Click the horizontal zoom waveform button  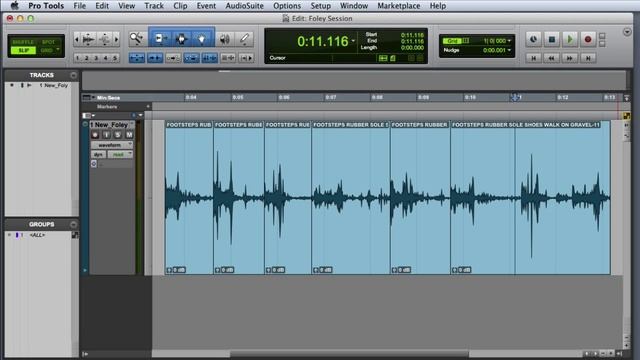click(x=88, y=39)
